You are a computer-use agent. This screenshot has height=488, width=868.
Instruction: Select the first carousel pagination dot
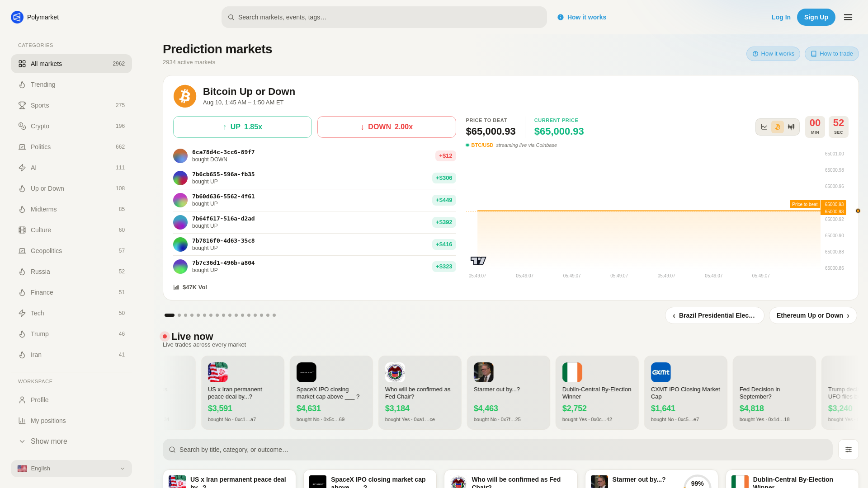170,315
